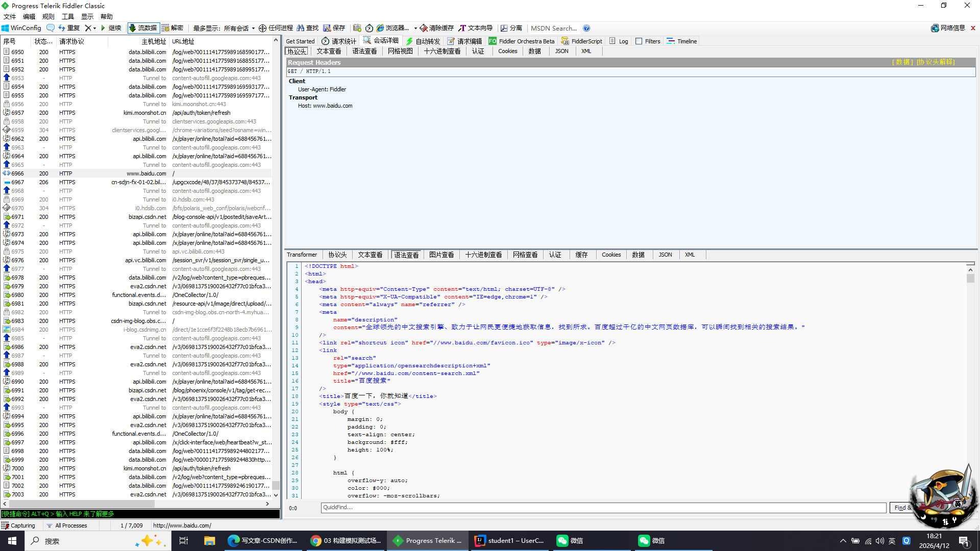The height and width of the screenshot is (551, 980).
Task: Open the Browse (浏览器) dropdown
Action: tap(415, 29)
